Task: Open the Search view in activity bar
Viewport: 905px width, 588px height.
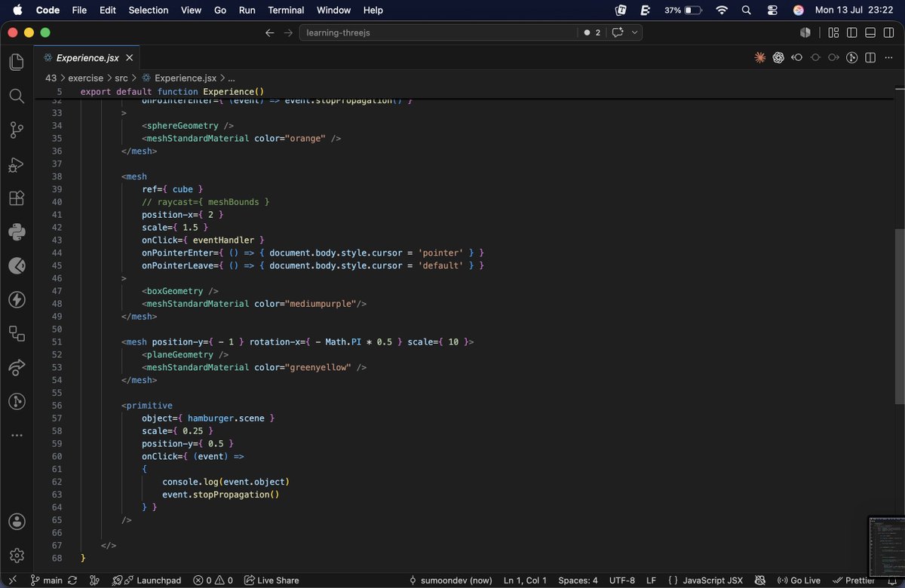Action: (x=17, y=96)
